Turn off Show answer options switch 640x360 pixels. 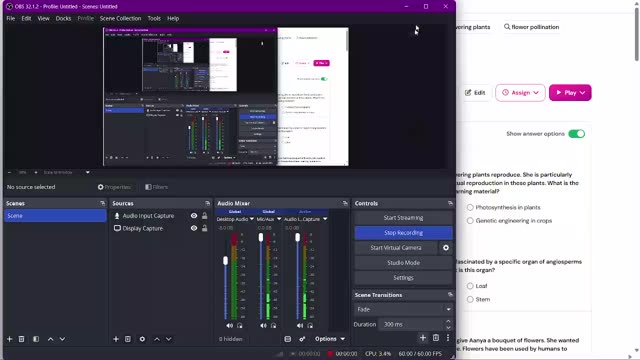576,134
